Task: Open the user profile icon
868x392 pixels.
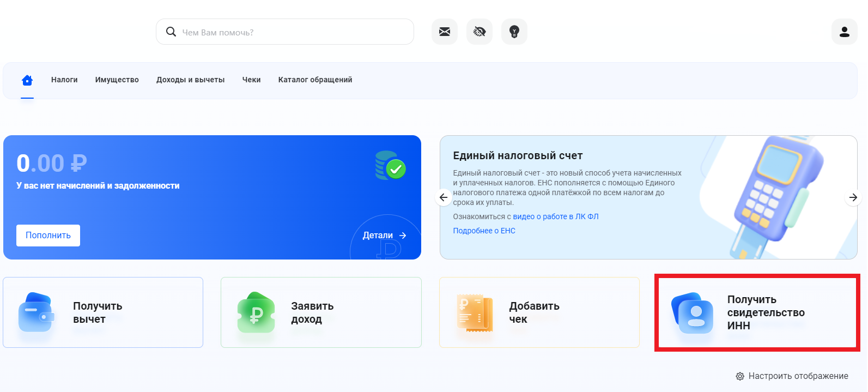Action: pyautogui.click(x=845, y=32)
